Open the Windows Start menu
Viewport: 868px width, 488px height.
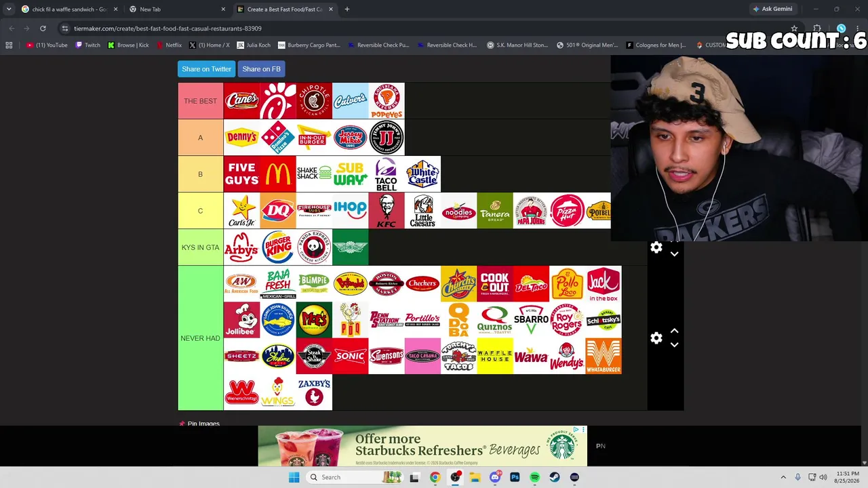(294, 477)
